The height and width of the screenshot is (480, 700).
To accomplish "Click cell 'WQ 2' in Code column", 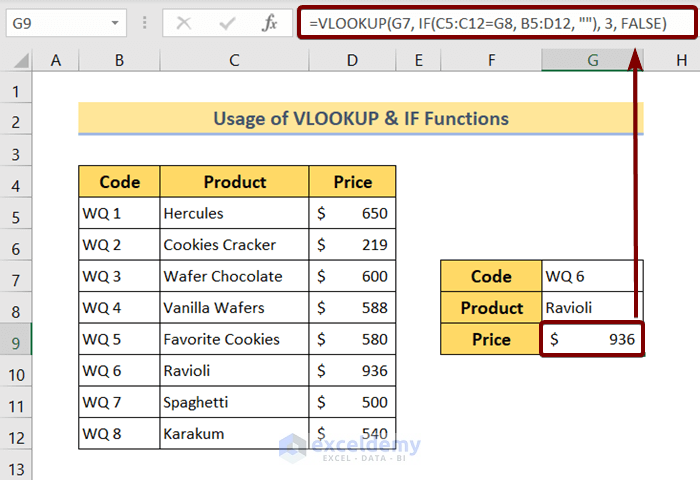I will [x=119, y=245].
